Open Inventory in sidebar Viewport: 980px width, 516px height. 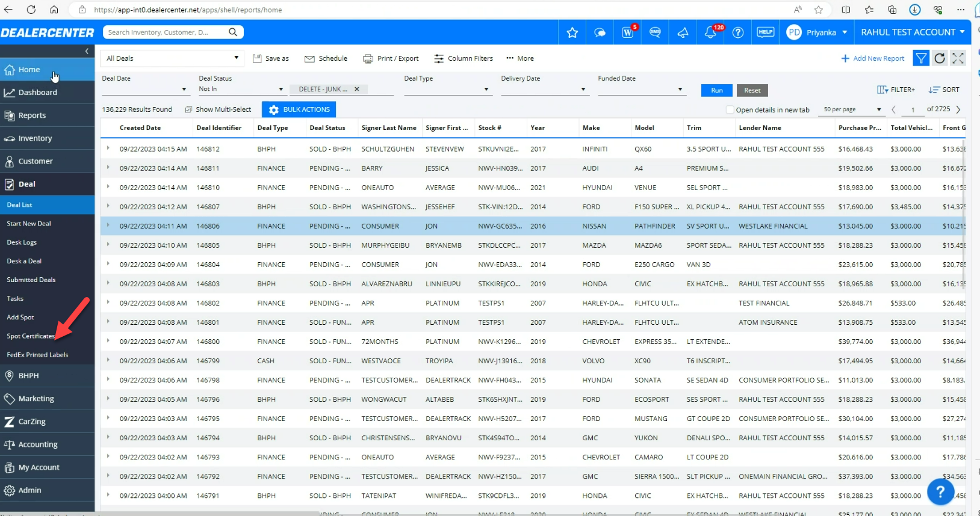coord(47,138)
